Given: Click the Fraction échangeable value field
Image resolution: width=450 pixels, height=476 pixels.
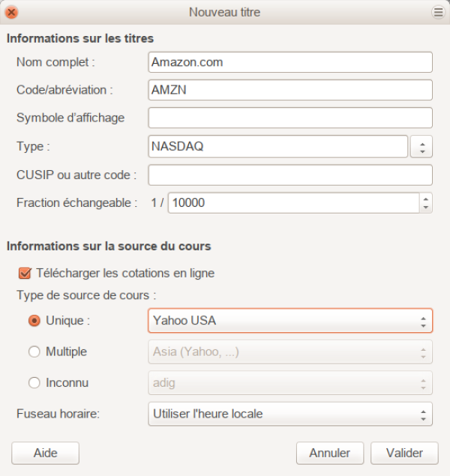Looking at the screenshot, I should [292, 202].
